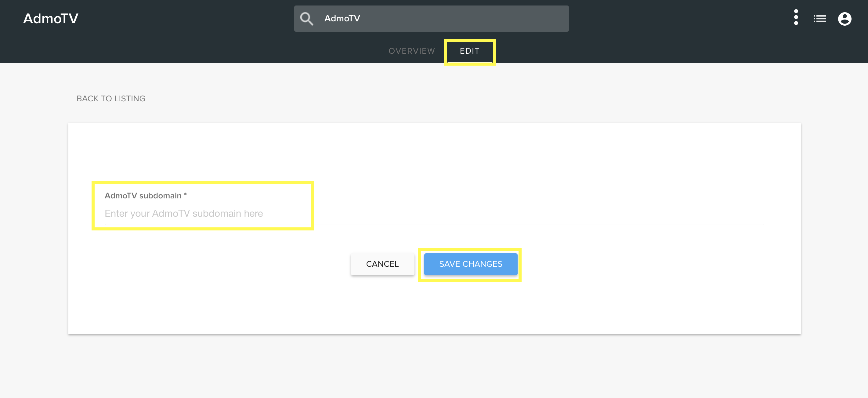The height and width of the screenshot is (398, 868).
Task: Click the magnifying glass search icon
Action: (307, 19)
